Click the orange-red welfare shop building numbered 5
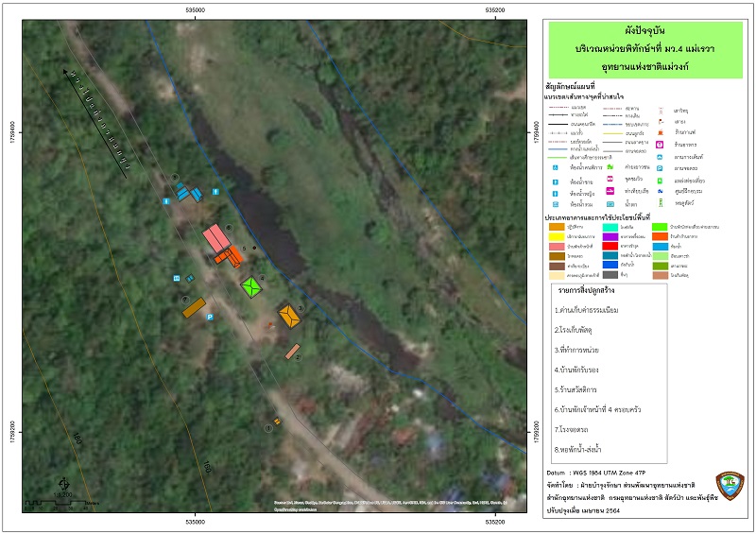 [x=229, y=256]
